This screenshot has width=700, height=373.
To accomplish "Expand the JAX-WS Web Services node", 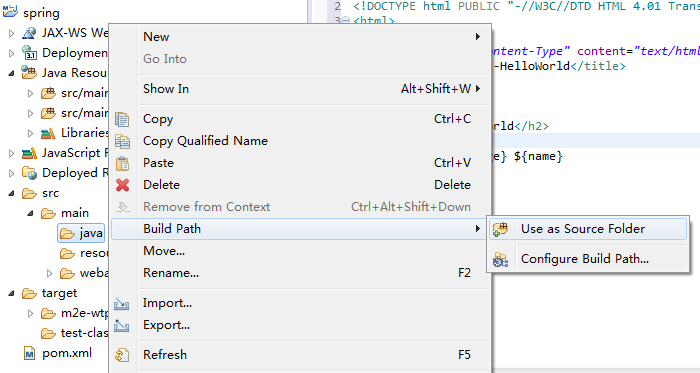I will [x=12, y=33].
